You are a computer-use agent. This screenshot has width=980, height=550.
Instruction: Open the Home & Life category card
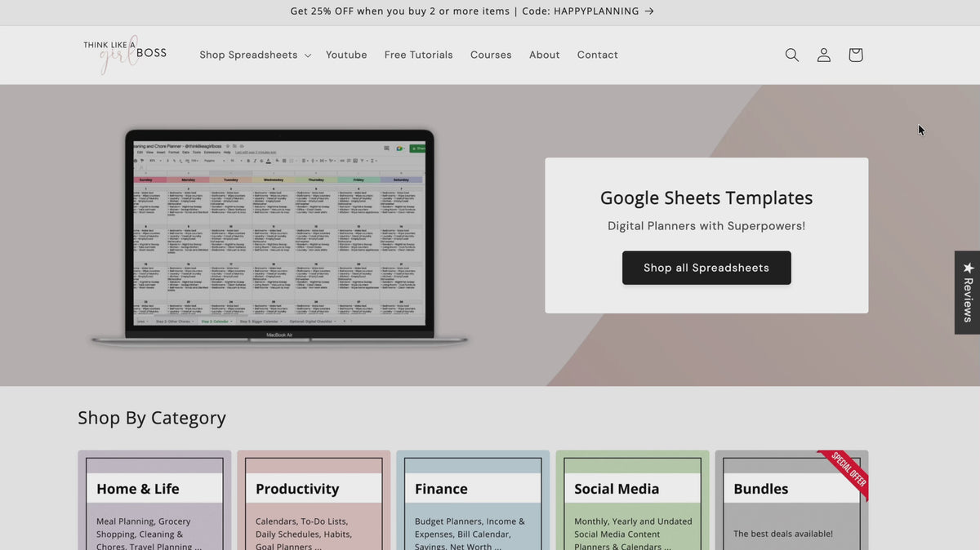(154, 500)
